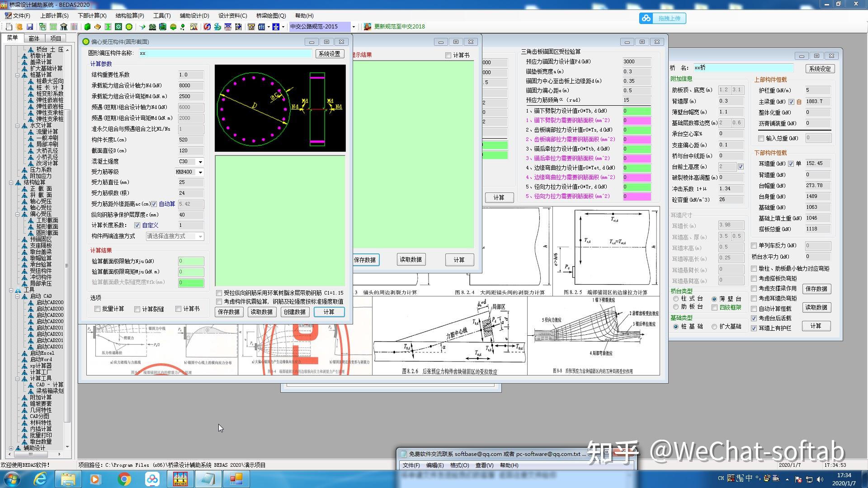Click the green 验算截面极限轴力Nju result field
868x488 pixels.
191,261
